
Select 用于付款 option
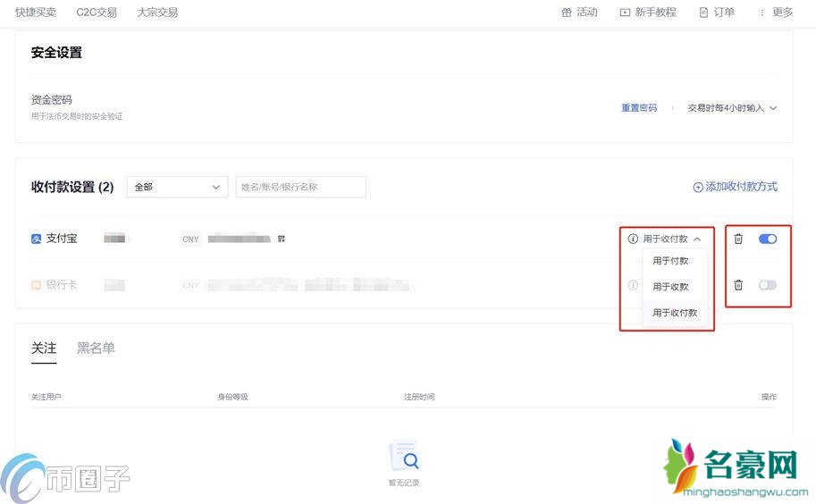[670, 261]
